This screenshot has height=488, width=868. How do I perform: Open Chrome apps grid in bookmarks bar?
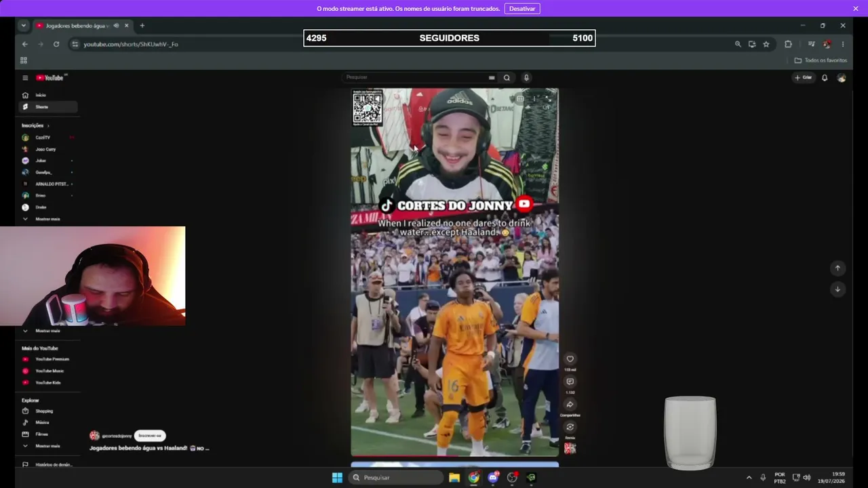pyautogui.click(x=24, y=60)
